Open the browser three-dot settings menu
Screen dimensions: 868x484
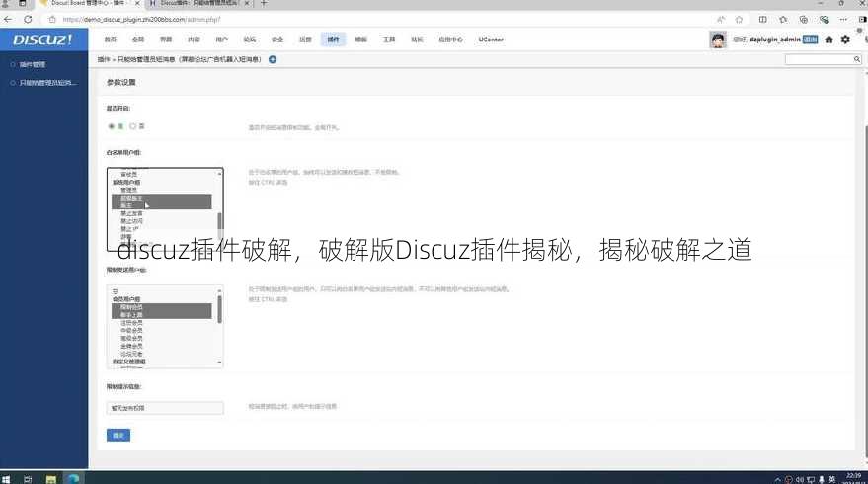point(843,20)
